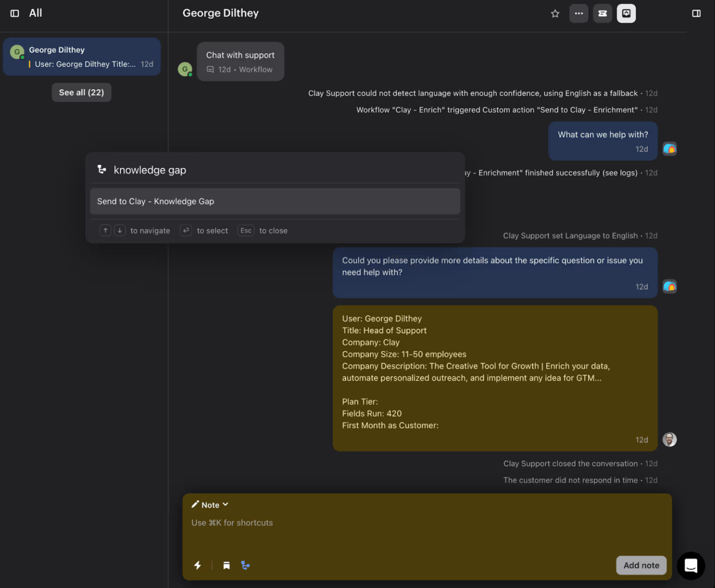Image resolution: width=715 pixels, height=588 pixels.
Task: Click the Chat with support workflow bubble
Action: point(240,62)
